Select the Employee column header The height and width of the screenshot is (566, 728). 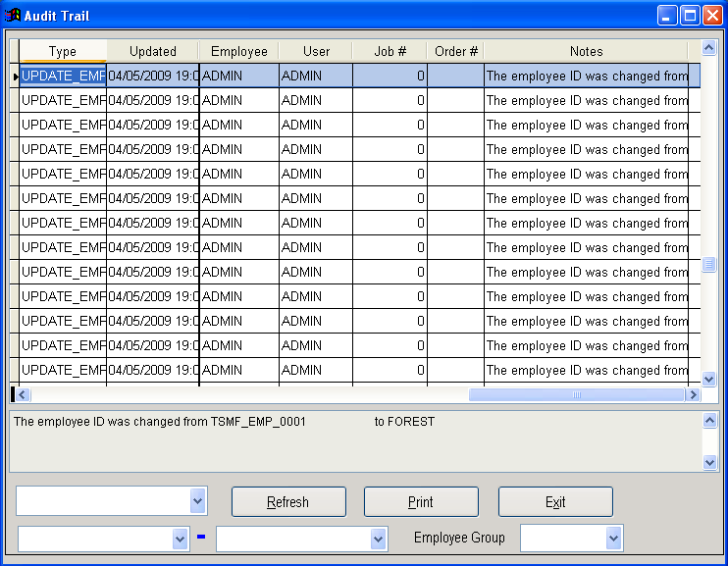238,52
